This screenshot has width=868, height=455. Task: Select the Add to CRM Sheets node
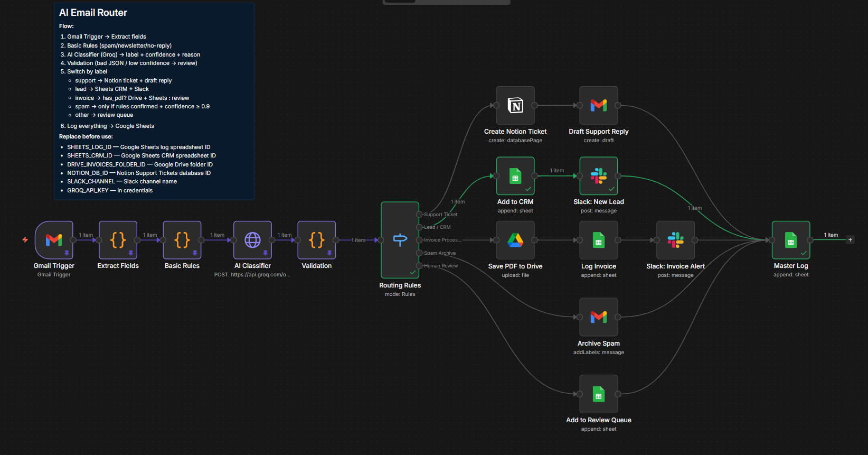tap(515, 176)
